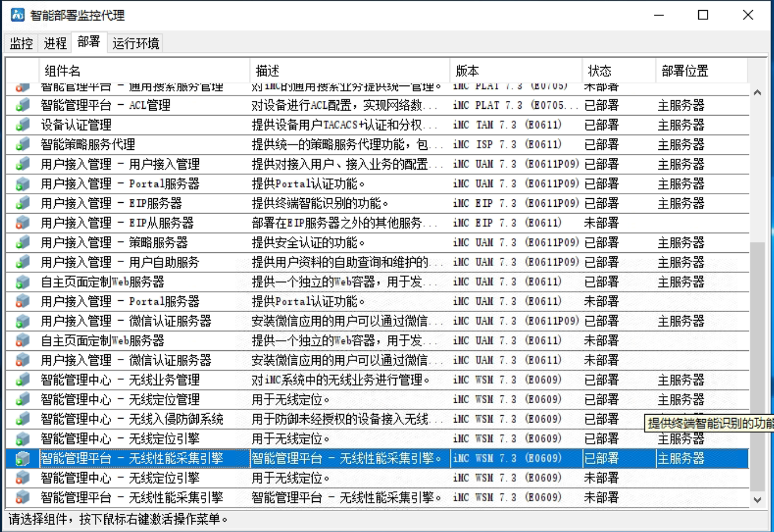The width and height of the screenshot is (774, 532).
Task: Click the icon beside 用户接入管理 - EIP服务器
Action: coord(23,203)
